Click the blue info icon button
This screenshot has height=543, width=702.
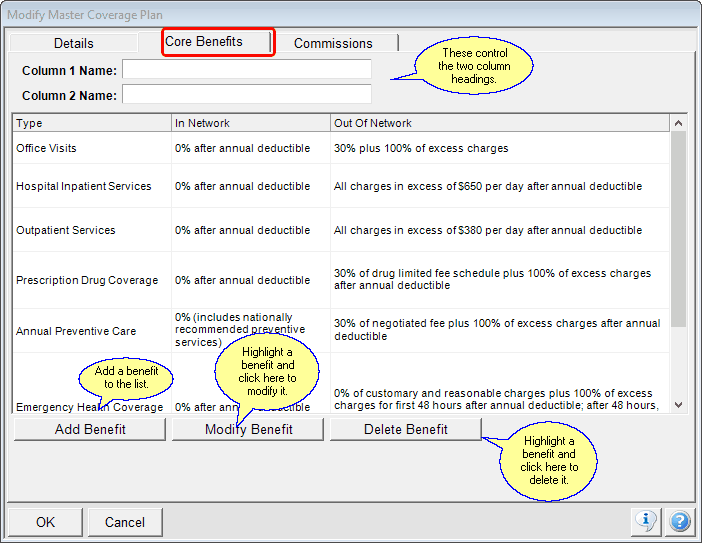(x=646, y=521)
